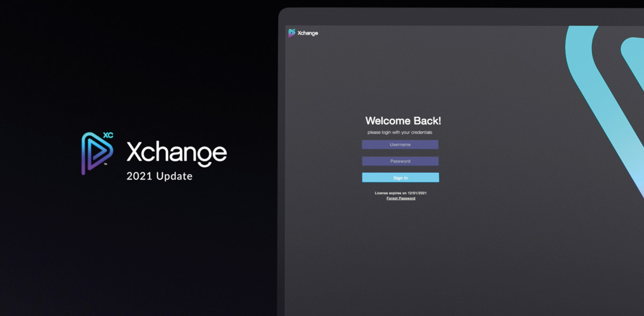Image resolution: width=644 pixels, height=316 pixels.
Task: Click the Xchange logo in login header
Action: (x=303, y=33)
